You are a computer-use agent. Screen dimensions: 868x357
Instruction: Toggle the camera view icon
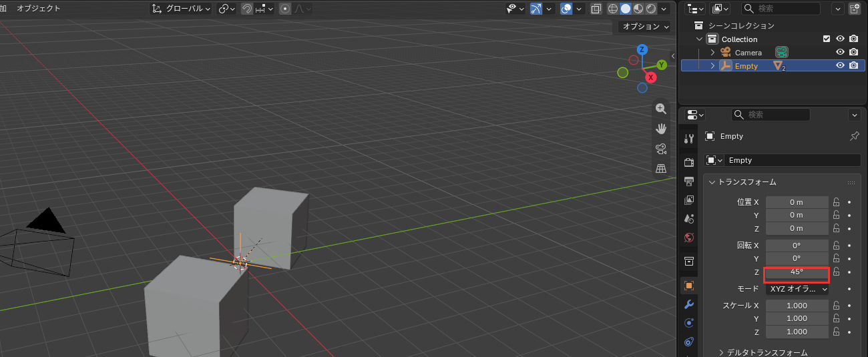[x=661, y=149]
